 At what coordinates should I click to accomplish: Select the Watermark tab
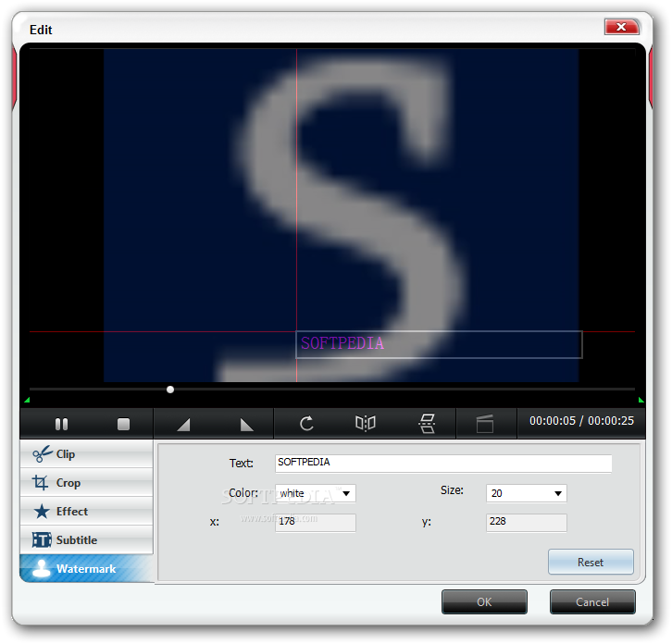[x=86, y=568]
